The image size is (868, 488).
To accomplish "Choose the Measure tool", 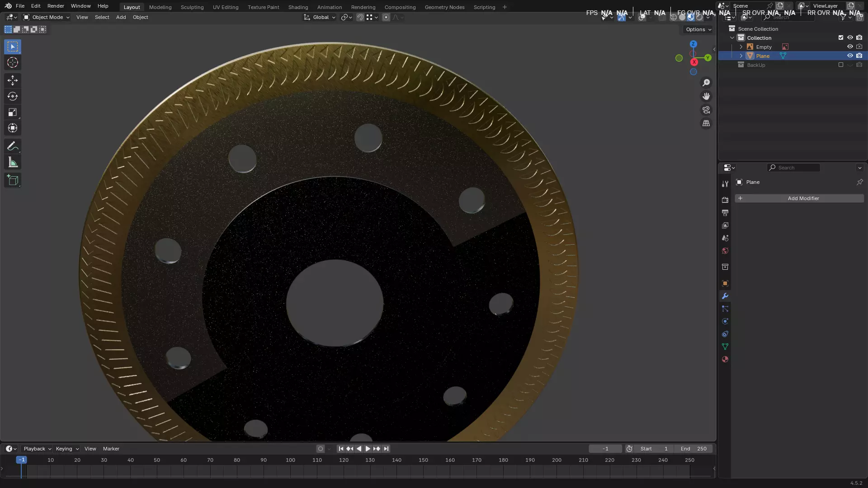I will pyautogui.click(x=13, y=162).
